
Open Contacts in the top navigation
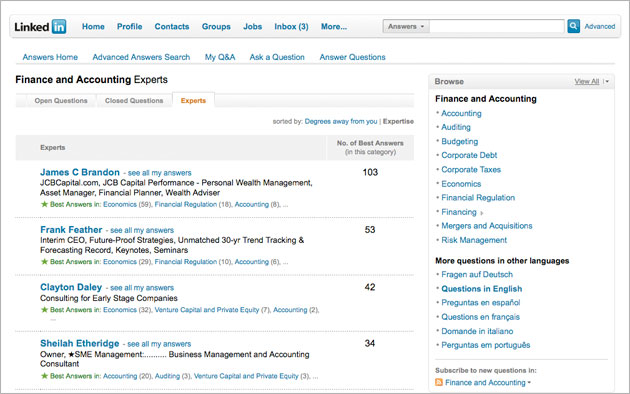tap(172, 27)
